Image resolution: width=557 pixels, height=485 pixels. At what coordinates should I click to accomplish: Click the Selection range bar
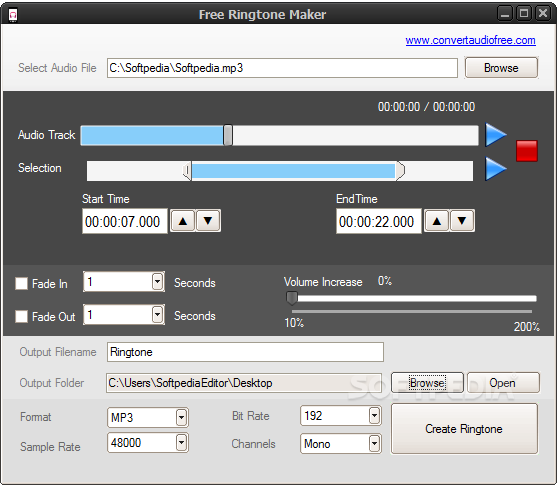(x=280, y=171)
